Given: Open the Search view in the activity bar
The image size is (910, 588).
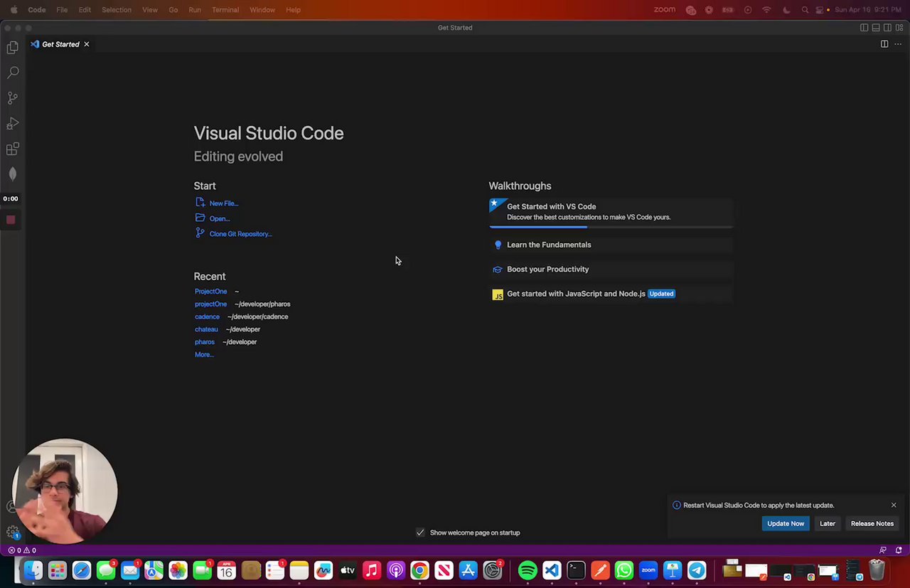Looking at the screenshot, I should click(12, 73).
